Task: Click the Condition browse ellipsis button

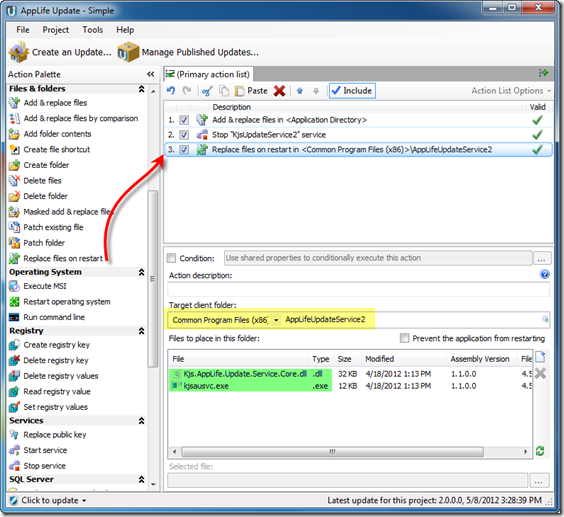Action: pyautogui.click(x=541, y=258)
